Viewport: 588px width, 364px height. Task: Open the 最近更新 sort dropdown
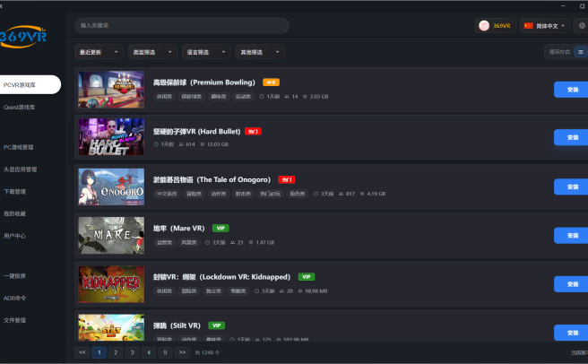(99, 52)
